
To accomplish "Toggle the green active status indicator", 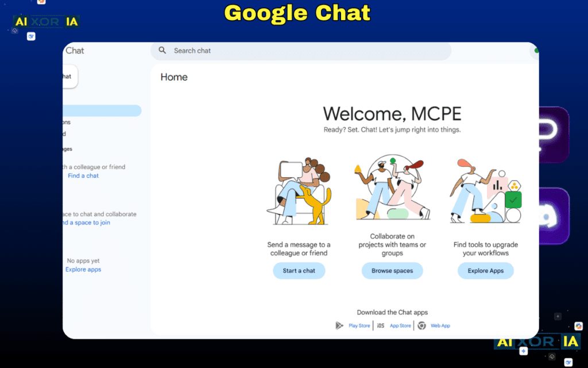I will (x=536, y=51).
